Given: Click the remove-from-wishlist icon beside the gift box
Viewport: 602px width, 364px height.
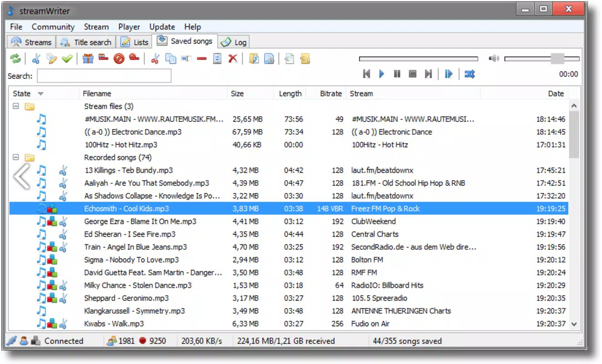Looking at the screenshot, I should [x=103, y=58].
